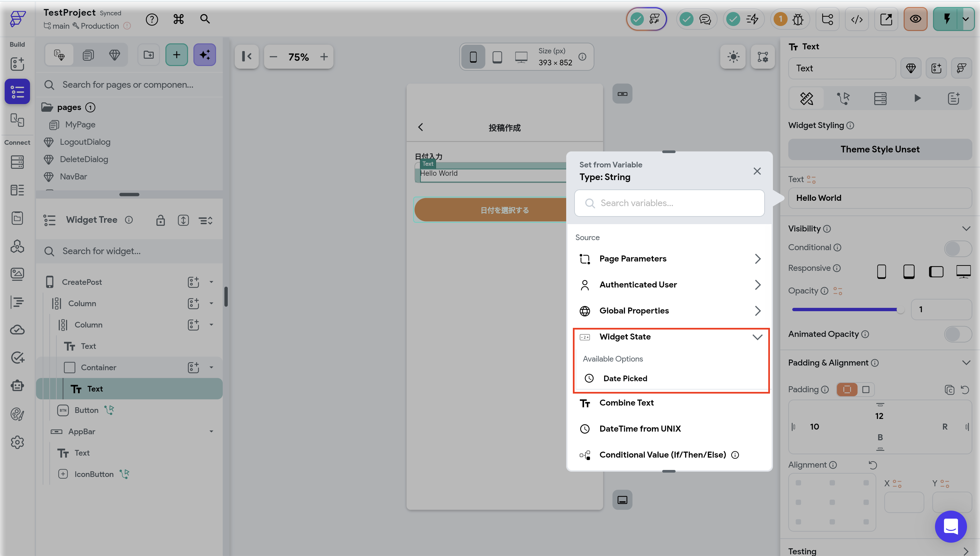Open the MyPage page
Screen dimensions: 980x556
[x=80, y=124]
